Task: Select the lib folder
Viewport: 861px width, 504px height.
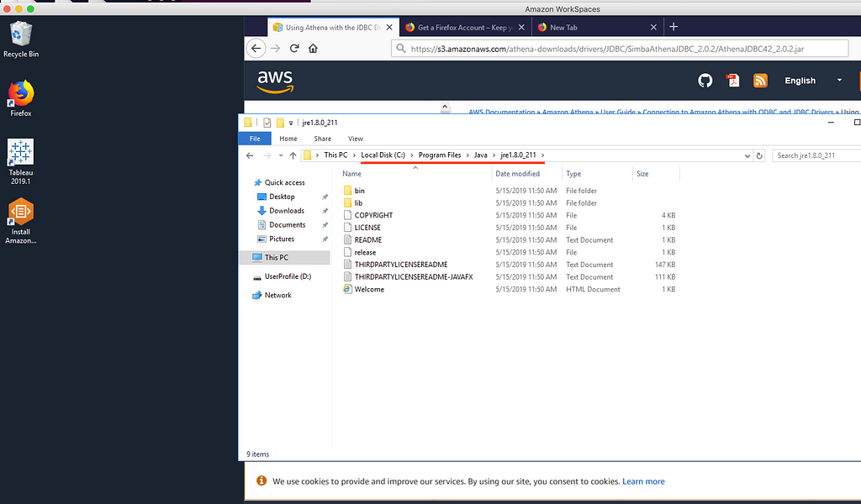Action: [x=358, y=203]
